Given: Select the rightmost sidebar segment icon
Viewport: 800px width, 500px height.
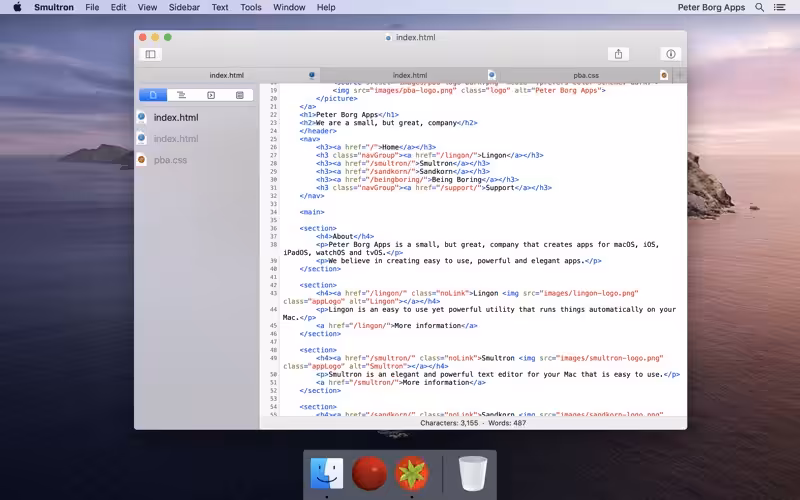Looking at the screenshot, I should coord(240,95).
